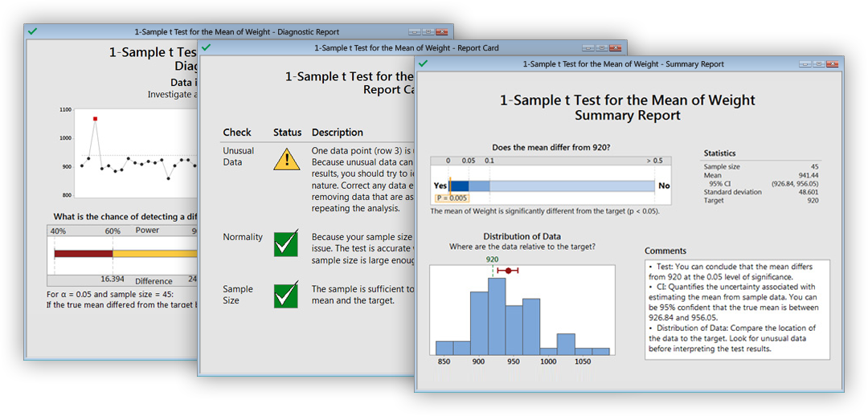Click the dark blue segment of the p-value bar
Image resolution: width=868 pixels, height=416 pixels.
tap(459, 186)
